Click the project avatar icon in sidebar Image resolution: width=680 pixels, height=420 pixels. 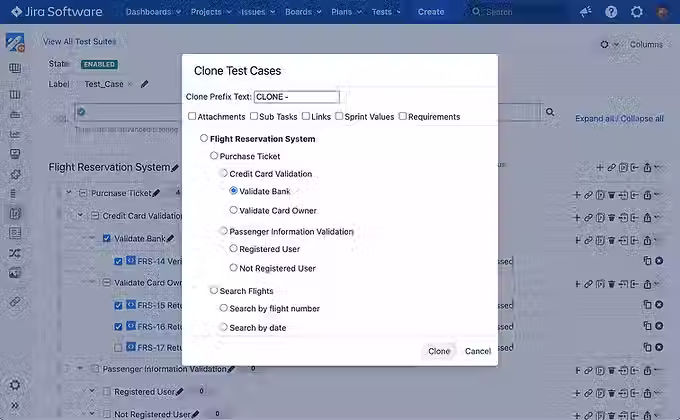15,43
